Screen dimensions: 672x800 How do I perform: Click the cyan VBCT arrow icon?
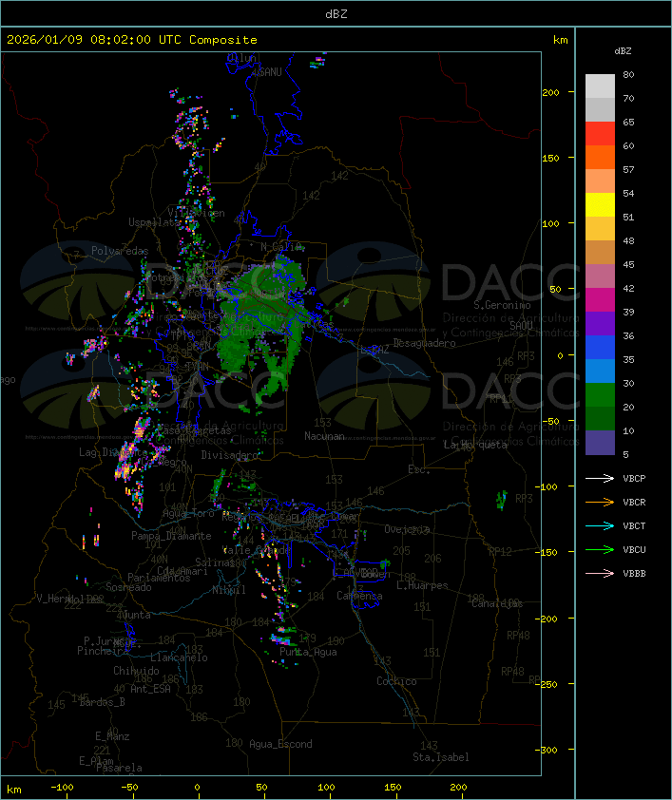click(x=600, y=526)
